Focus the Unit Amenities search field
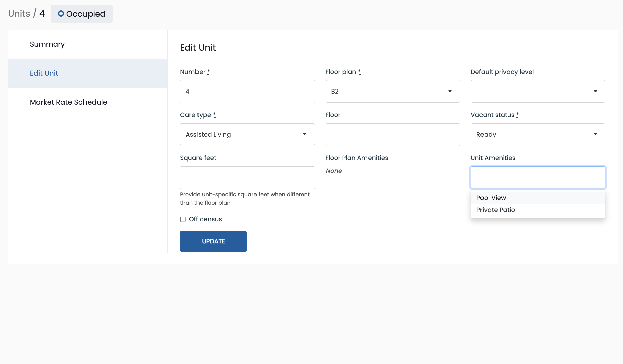This screenshot has width=623, height=364. click(537, 177)
